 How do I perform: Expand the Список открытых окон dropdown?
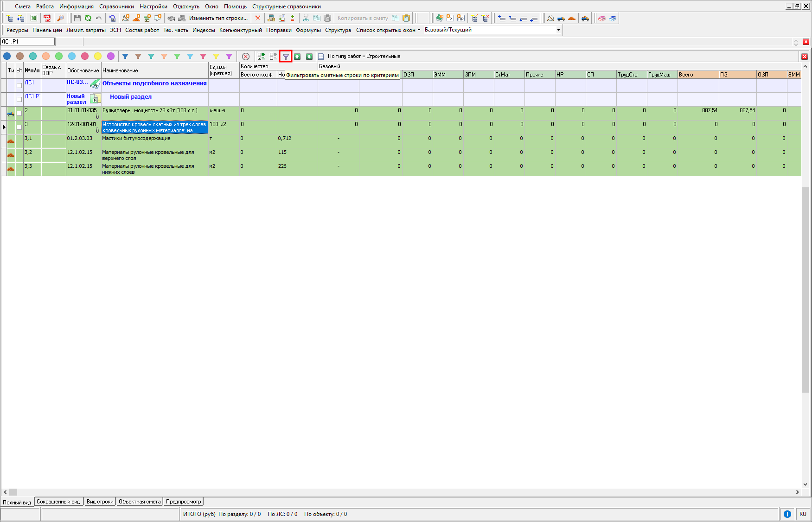click(388, 30)
